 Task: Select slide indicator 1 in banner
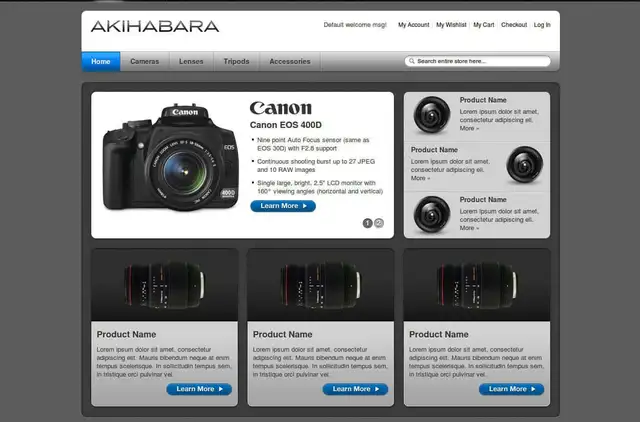(367, 223)
